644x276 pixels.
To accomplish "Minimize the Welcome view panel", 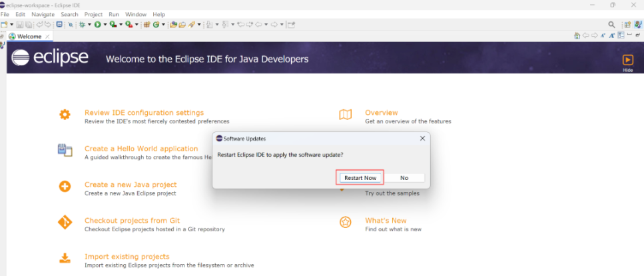I will [629, 35].
